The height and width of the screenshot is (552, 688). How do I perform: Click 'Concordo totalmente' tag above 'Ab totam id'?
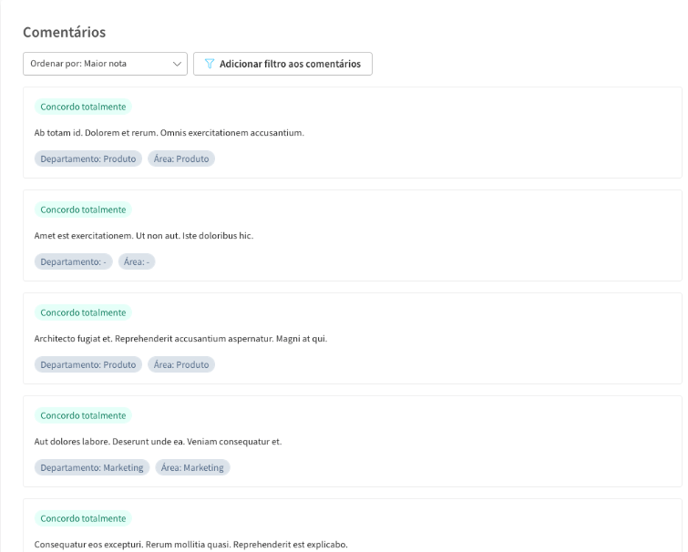(x=83, y=107)
